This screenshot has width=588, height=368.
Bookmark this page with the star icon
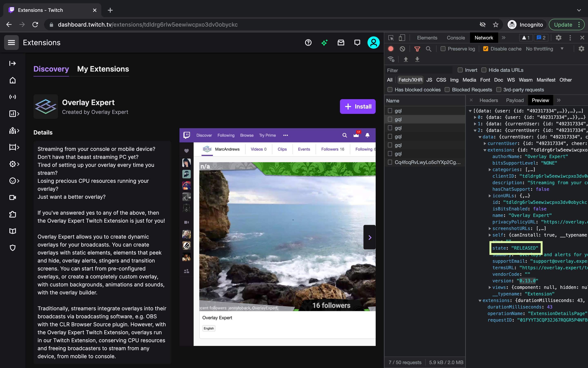coord(496,25)
